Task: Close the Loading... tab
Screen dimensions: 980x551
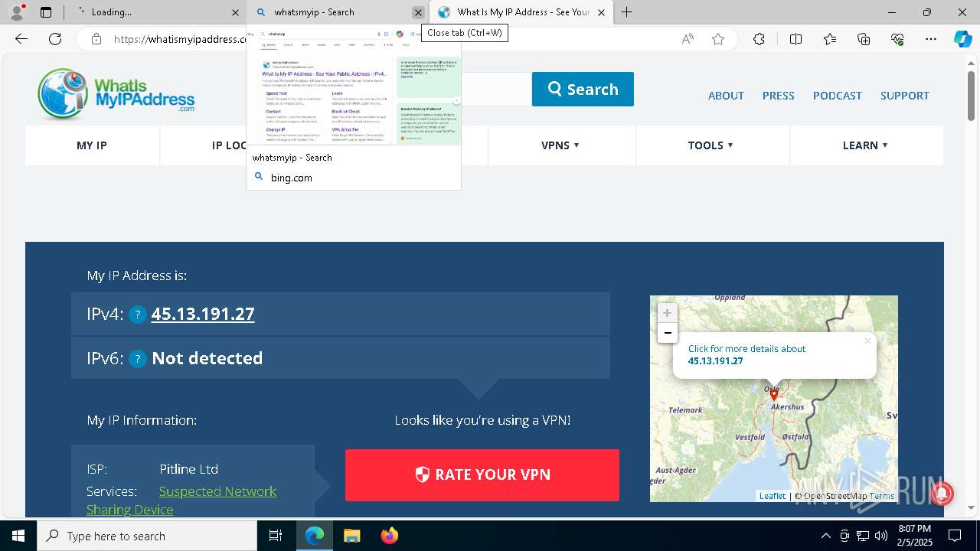Action: [235, 12]
